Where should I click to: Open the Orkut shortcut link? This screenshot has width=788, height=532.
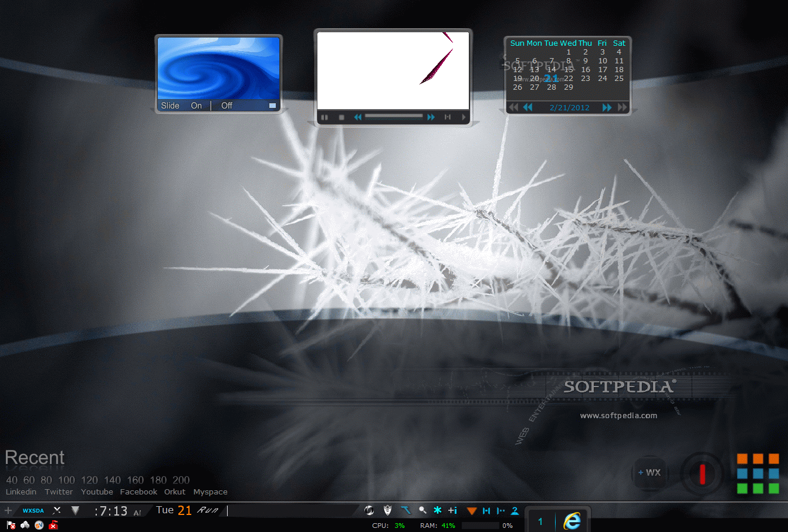(175, 492)
